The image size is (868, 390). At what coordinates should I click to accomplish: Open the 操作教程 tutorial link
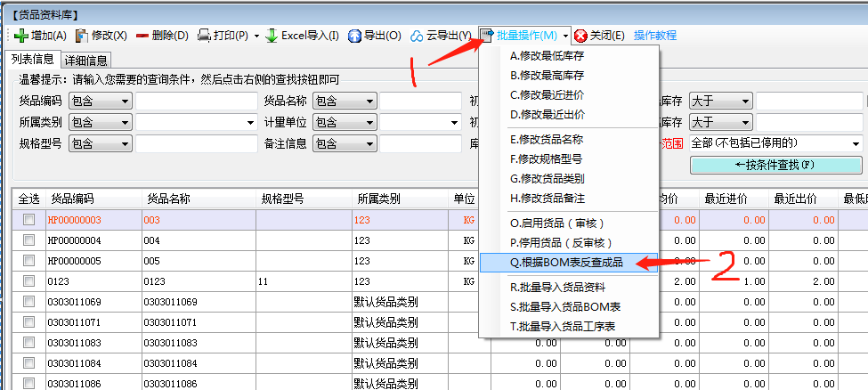pyautogui.click(x=654, y=36)
